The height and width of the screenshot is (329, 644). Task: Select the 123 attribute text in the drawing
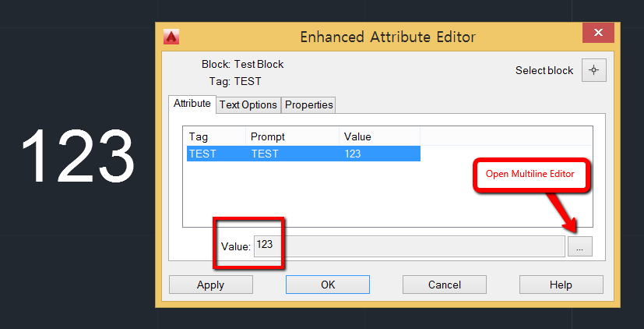point(78,156)
